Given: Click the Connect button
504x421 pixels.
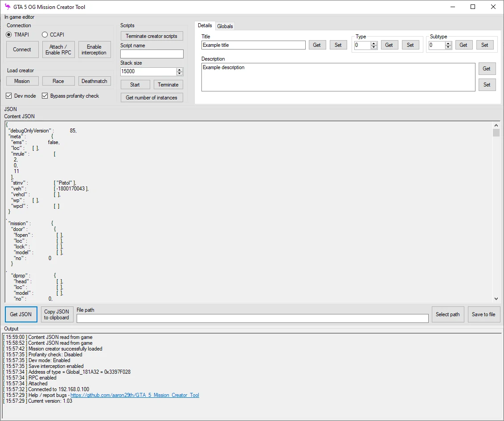Looking at the screenshot, I should (22, 50).
